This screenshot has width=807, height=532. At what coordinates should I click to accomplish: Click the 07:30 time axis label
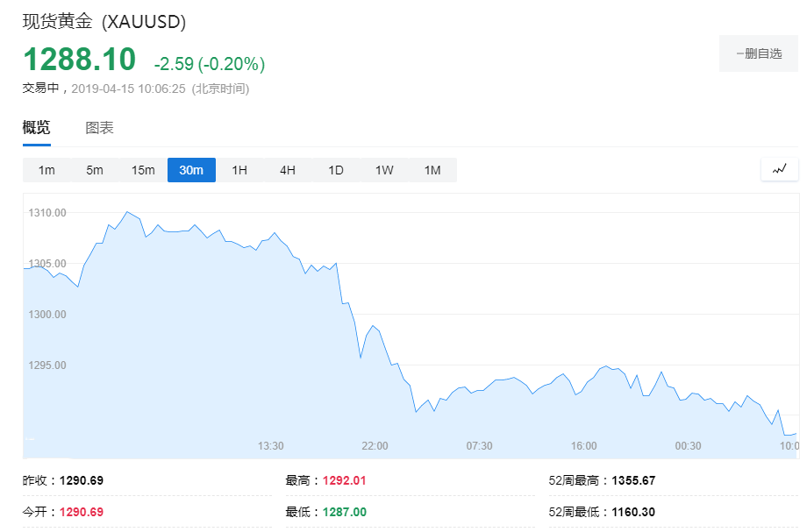[479, 445]
